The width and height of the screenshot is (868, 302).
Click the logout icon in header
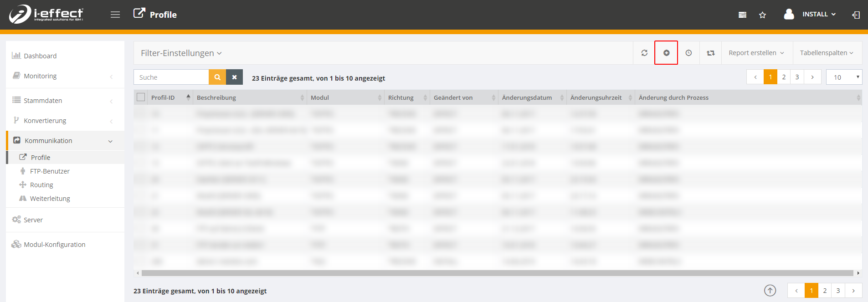pyautogui.click(x=856, y=15)
